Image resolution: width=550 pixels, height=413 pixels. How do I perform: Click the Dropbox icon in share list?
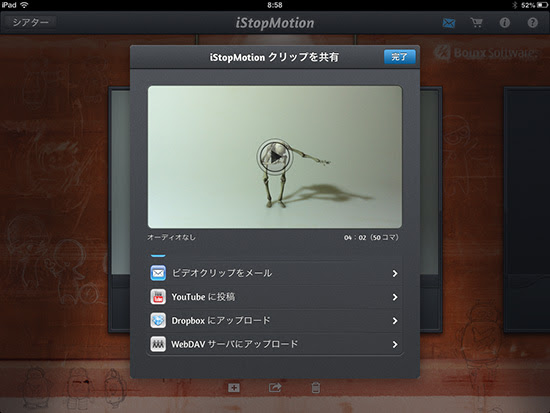pos(158,320)
